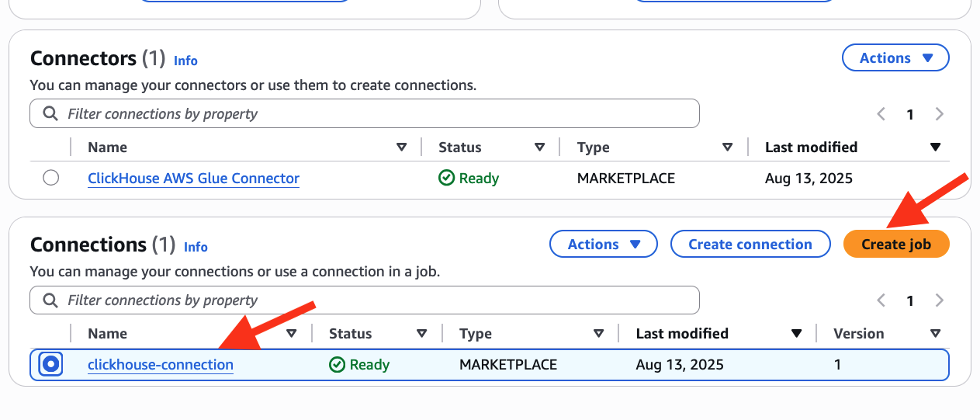980x420 pixels.
Task: Go to next page in Connectors
Action: click(940, 114)
